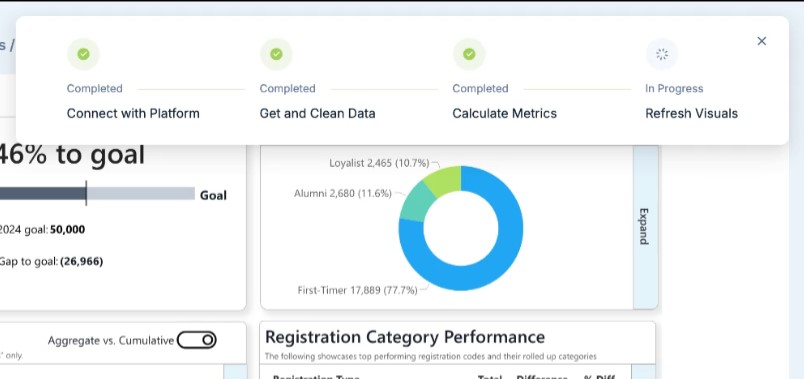This screenshot has width=804, height=379.
Task: Click the Refresh Visuals loading spinner icon
Action: pyautogui.click(x=661, y=54)
